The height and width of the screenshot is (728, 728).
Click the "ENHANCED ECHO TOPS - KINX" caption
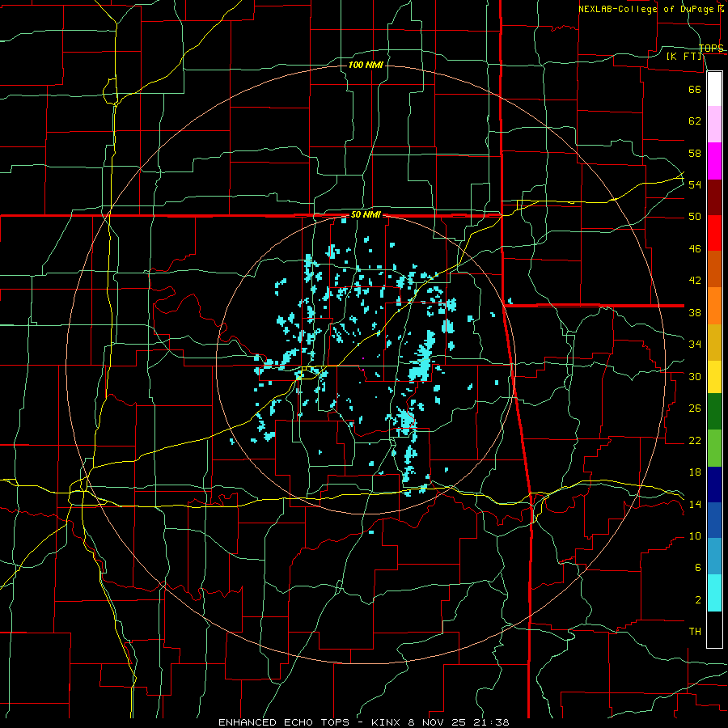tap(311, 722)
